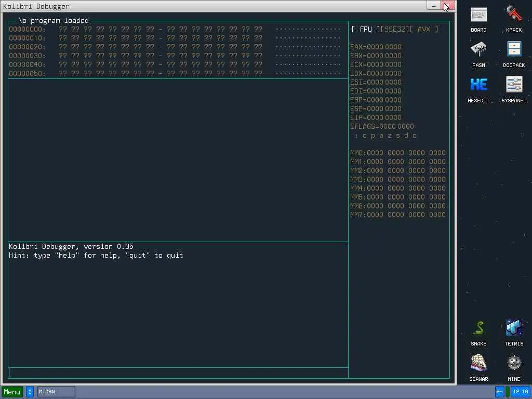Launch the HEXEDIT hex editor icon
Viewport: 532px width, 399px height.
point(478,86)
